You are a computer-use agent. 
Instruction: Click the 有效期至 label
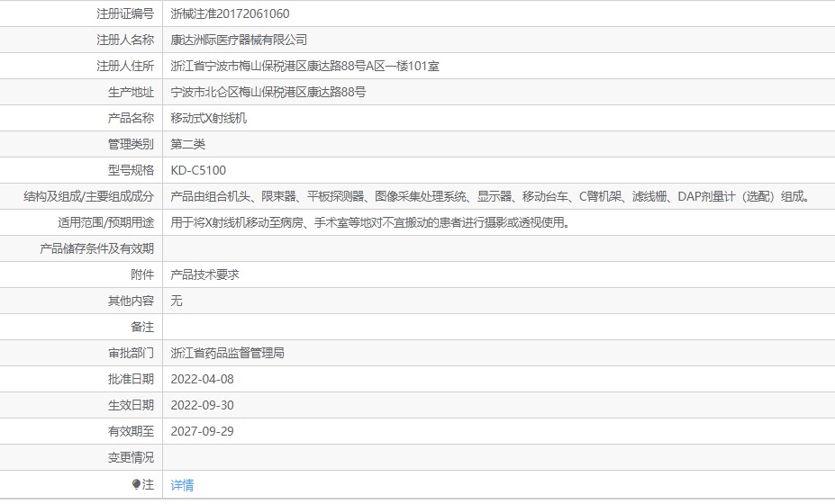[131, 431]
